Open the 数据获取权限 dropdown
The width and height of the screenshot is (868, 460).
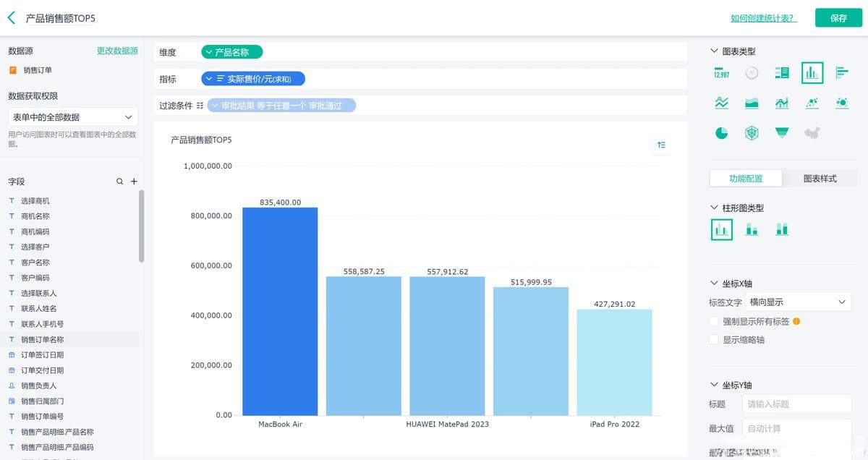tap(72, 116)
